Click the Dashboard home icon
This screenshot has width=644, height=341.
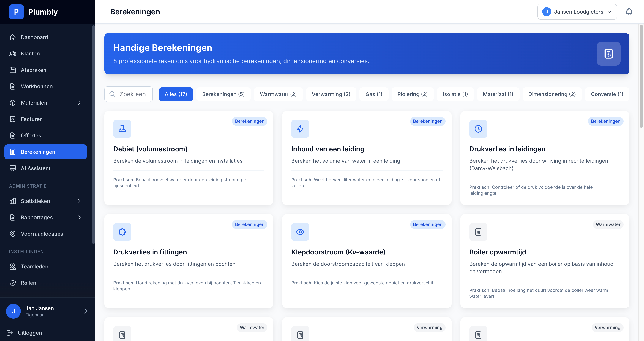(12, 37)
